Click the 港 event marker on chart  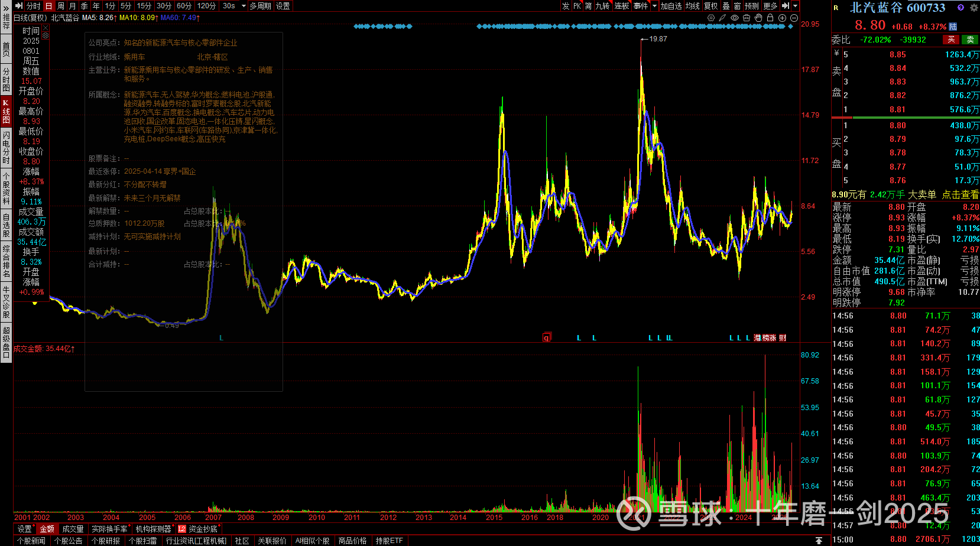pyautogui.click(x=758, y=338)
